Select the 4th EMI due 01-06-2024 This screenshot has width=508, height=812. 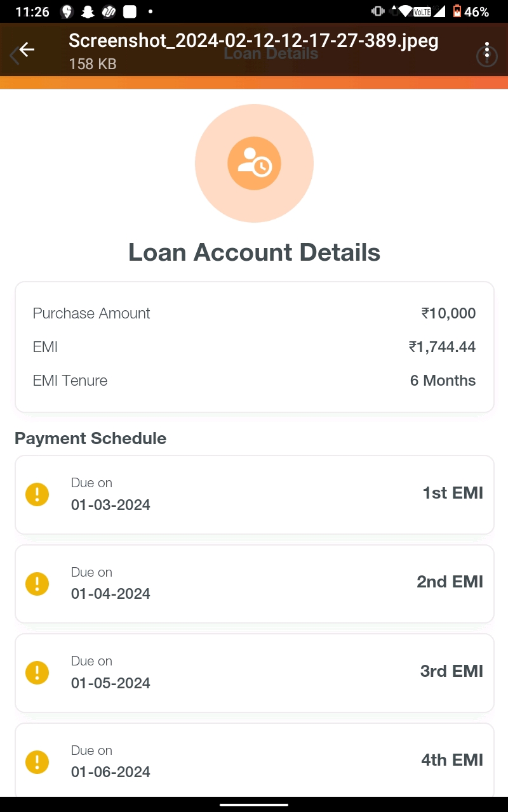coord(254,760)
